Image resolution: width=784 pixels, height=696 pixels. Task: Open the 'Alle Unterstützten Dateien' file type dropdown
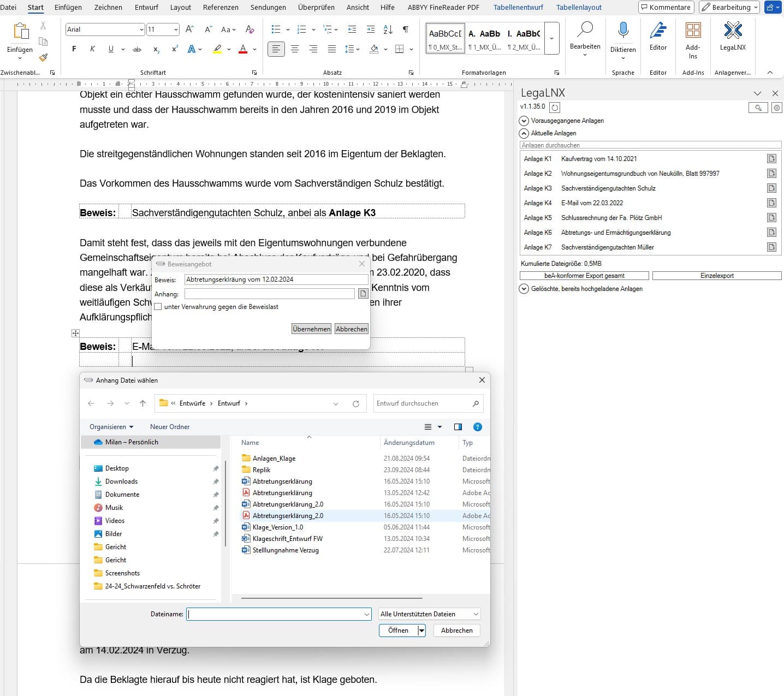(x=430, y=614)
